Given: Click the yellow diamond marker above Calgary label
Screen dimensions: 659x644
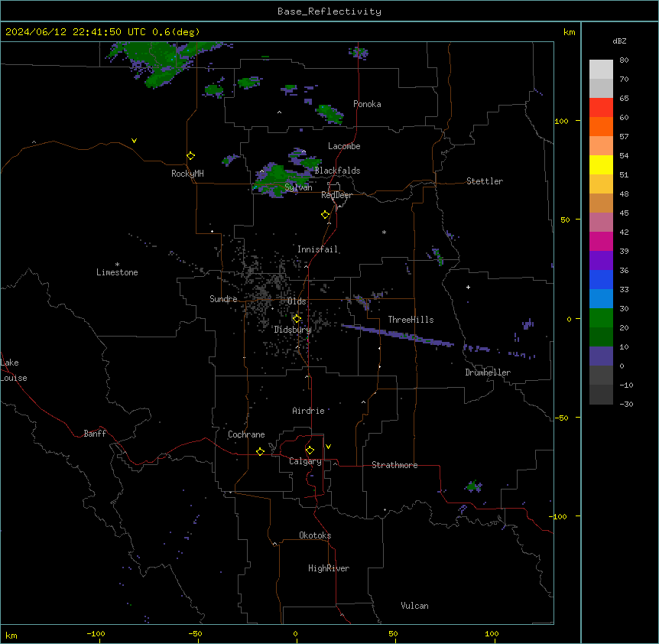Looking at the screenshot, I should pyautogui.click(x=310, y=450).
